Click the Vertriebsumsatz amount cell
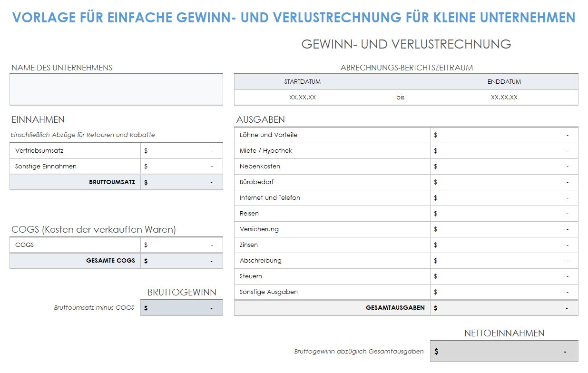Screen dimensions: 588x373 pos(181,150)
